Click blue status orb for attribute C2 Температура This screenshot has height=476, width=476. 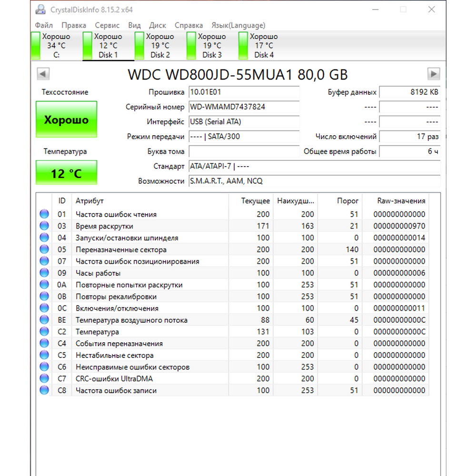[x=44, y=332]
